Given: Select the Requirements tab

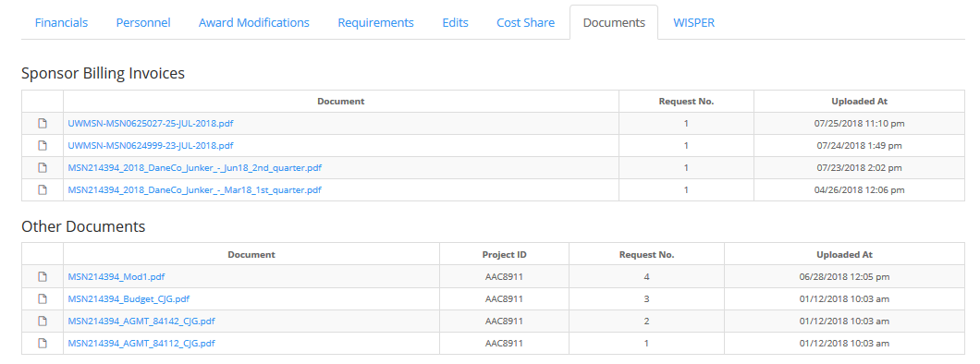Looking at the screenshot, I should [375, 22].
